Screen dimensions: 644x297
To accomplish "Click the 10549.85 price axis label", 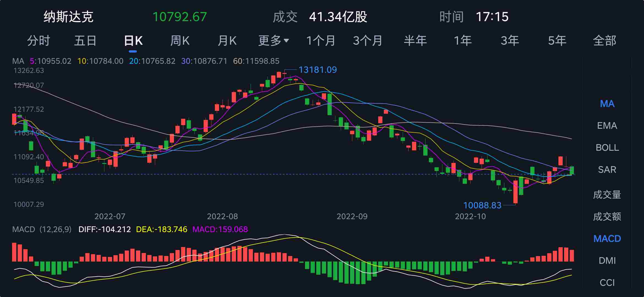I will tap(29, 181).
